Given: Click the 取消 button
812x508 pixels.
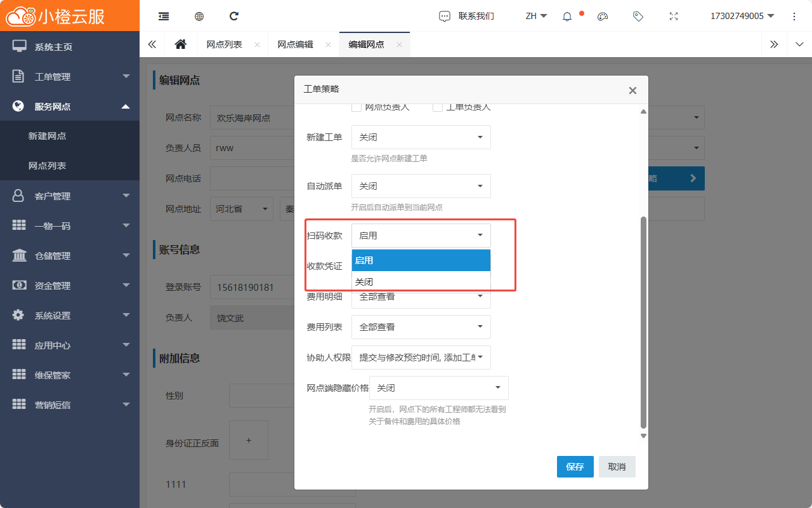Looking at the screenshot, I should [x=617, y=467].
